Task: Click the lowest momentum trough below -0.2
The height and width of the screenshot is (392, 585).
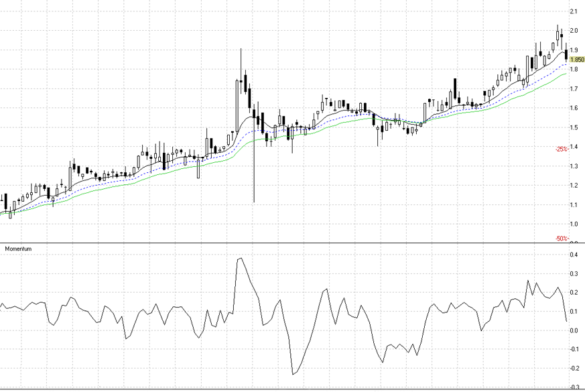Action: coord(293,374)
